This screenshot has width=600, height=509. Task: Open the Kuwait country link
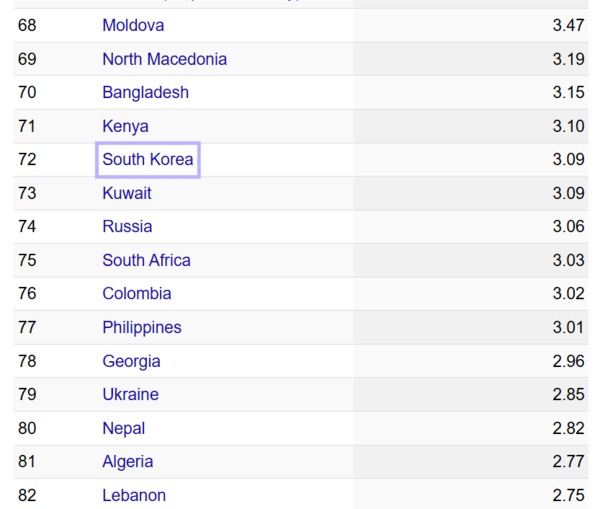coord(127,193)
